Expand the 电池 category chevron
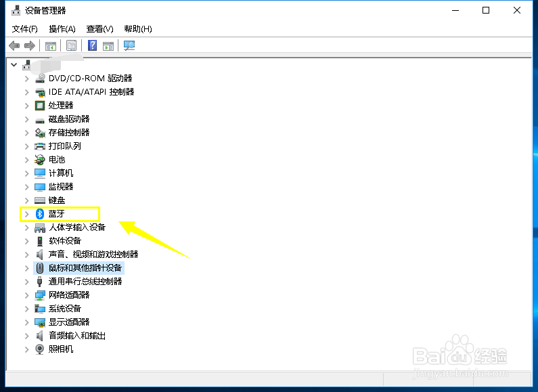The width and height of the screenshot is (538, 392). (27, 160)
